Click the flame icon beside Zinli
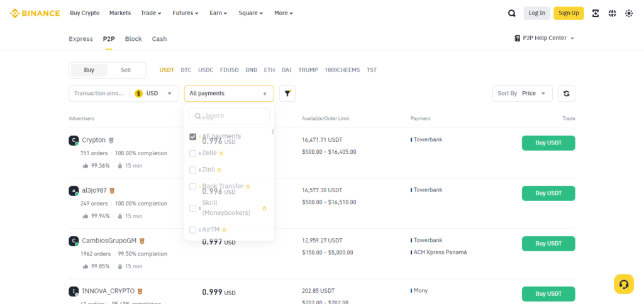Image resolution: width=644 pixels, height=304 pixels. click(219, 170)
